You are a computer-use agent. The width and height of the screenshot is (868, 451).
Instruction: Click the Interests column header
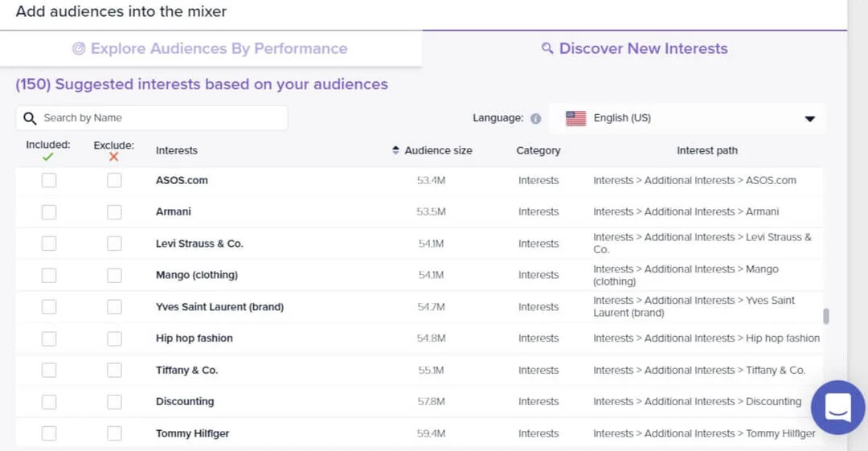[177, 150]
